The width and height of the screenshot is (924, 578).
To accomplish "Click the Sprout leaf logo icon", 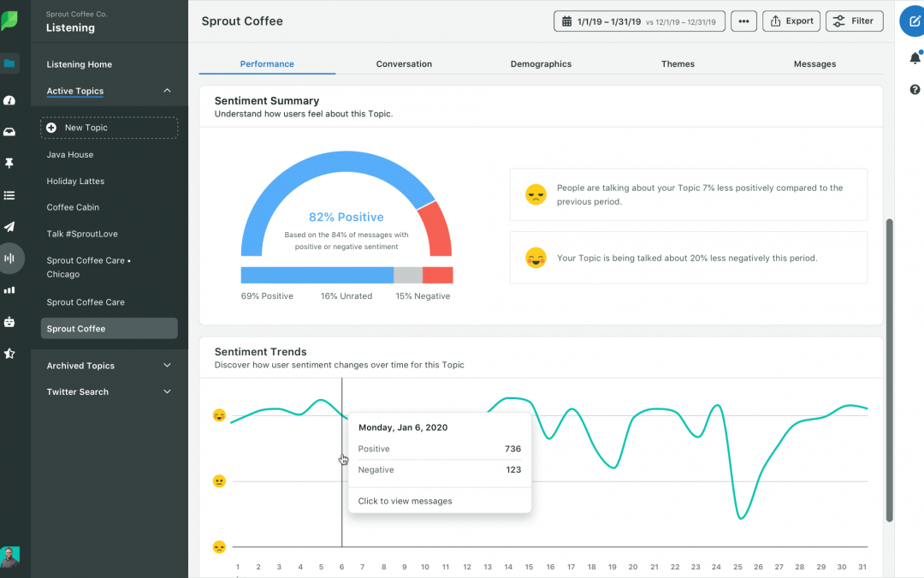I will (9, 21).
